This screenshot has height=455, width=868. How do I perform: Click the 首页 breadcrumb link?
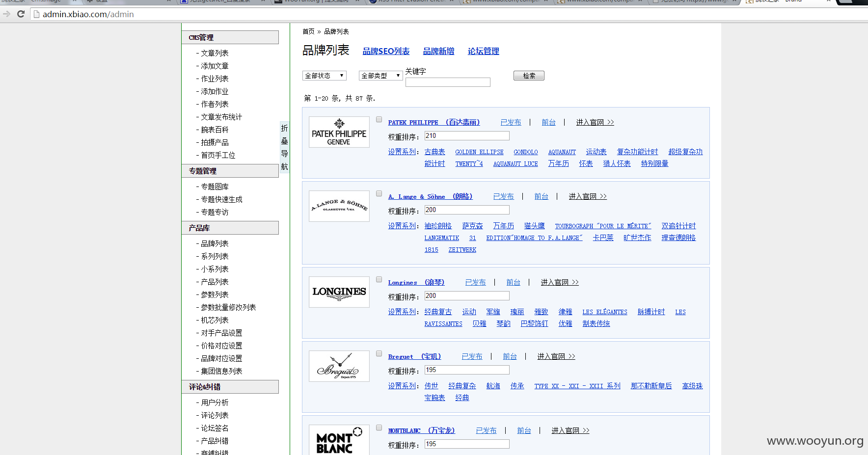point(308,31)
